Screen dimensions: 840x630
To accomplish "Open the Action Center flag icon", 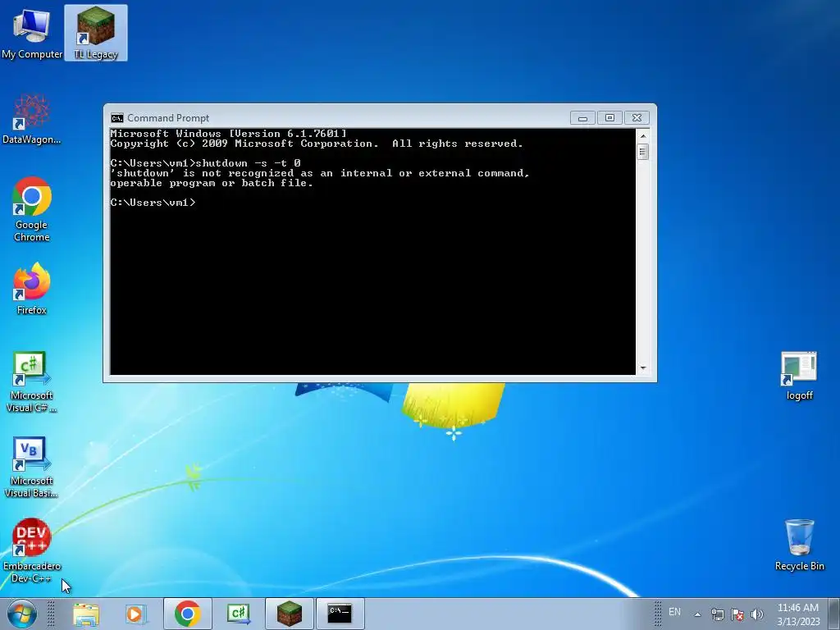I will 737,614.
